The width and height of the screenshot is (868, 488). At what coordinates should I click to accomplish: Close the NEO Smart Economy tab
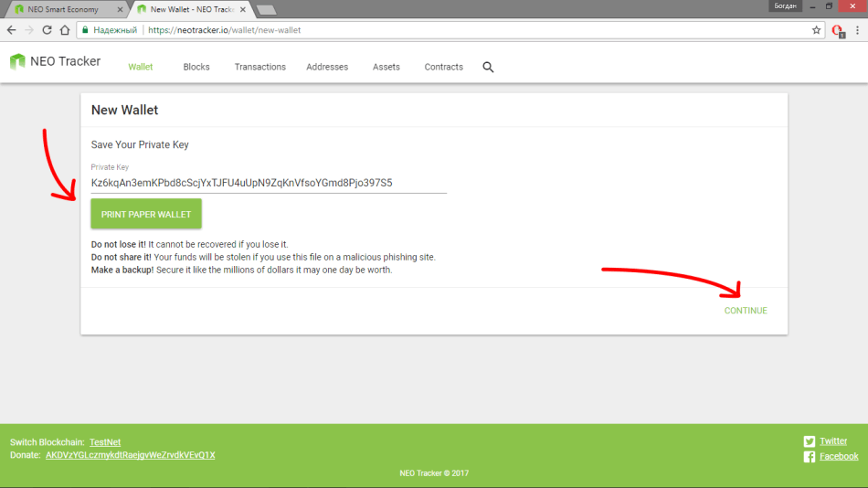click(120, 9)
